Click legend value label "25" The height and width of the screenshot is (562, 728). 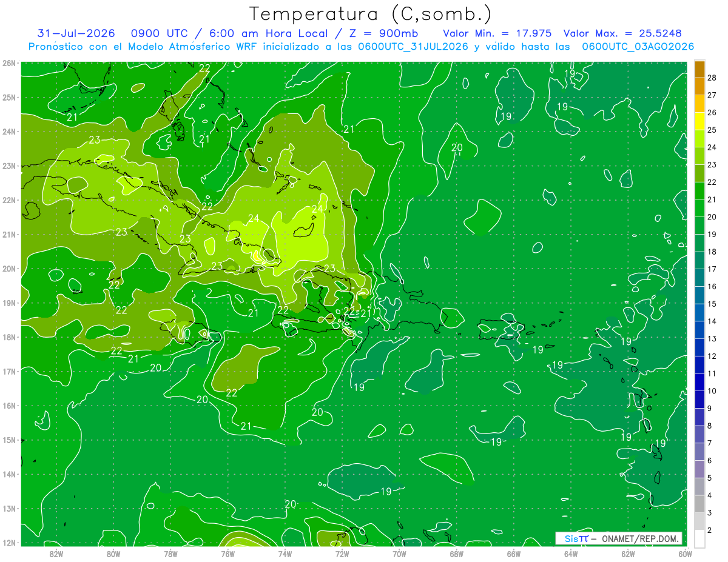pos(712,130)
